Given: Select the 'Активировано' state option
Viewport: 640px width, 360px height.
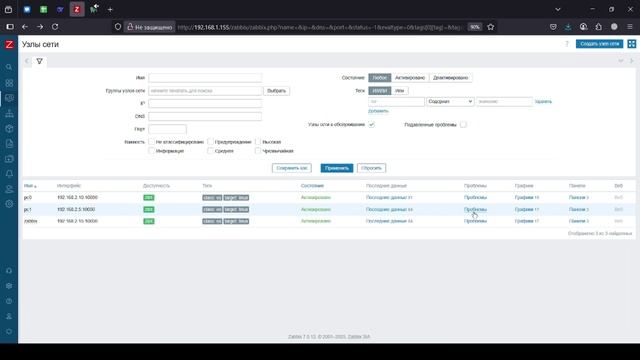Looking at the screenshot, I should pyautogui.click(x=410, y=78).
